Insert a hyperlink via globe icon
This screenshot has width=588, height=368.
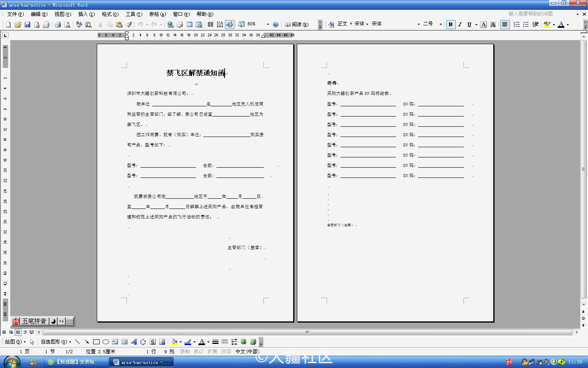click(171, 25)
